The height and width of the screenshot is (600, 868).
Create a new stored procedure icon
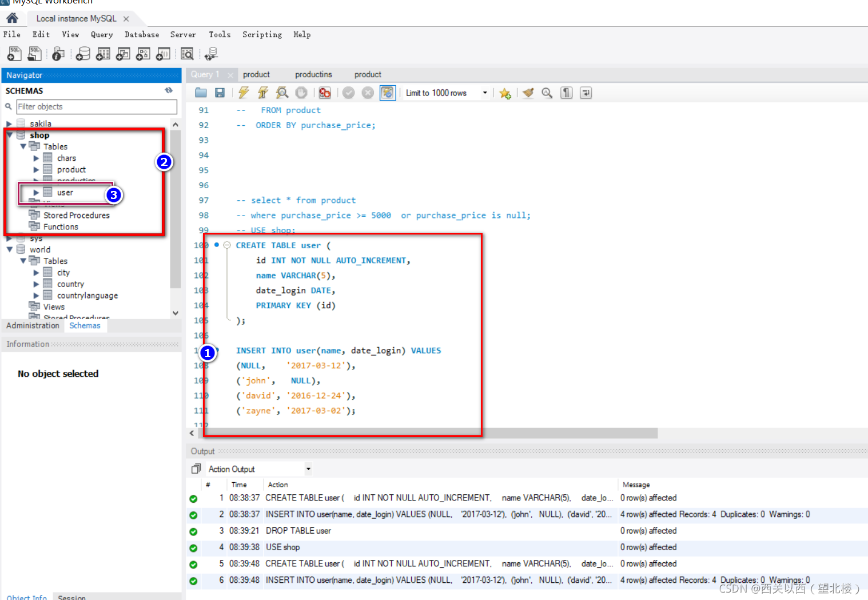[x=143, y=54]
